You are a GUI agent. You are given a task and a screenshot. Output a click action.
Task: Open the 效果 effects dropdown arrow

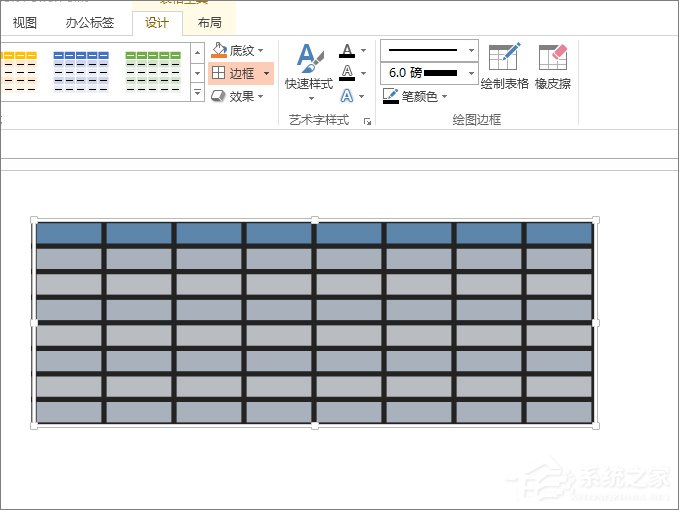click(x=261, y=96)
